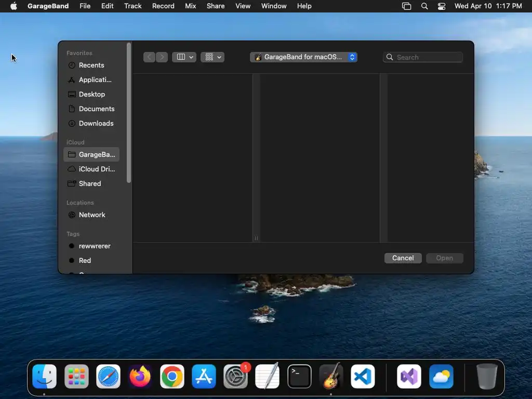
Task: Click the window mirroring icon in the menu bar
Action: [x=406, y=6]
